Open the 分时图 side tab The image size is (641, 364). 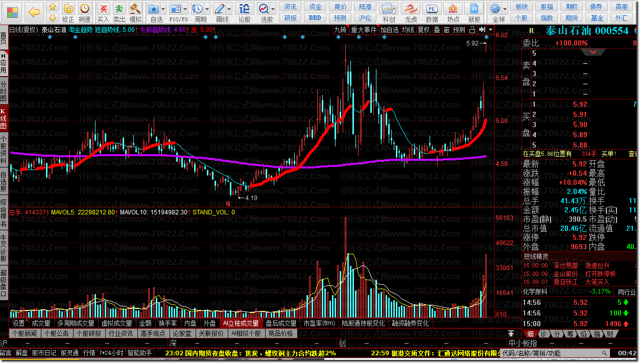point(4,91)
